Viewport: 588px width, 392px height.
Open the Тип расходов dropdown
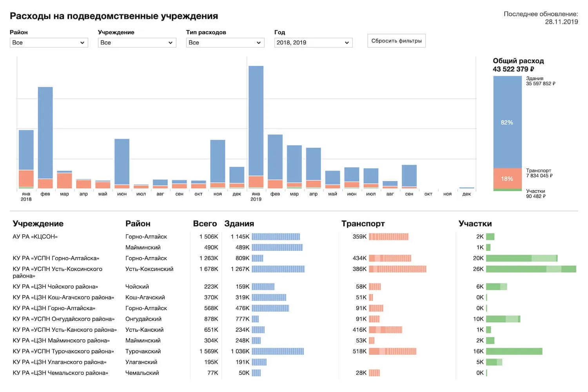tap(225, 43)
